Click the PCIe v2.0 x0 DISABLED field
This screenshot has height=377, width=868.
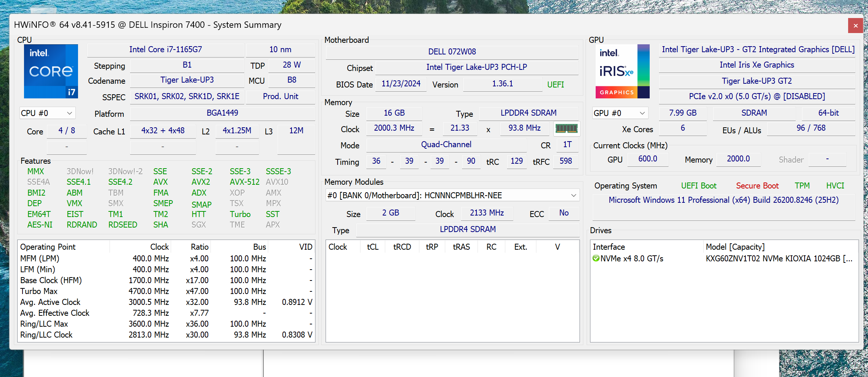click(x=757, y=97)
